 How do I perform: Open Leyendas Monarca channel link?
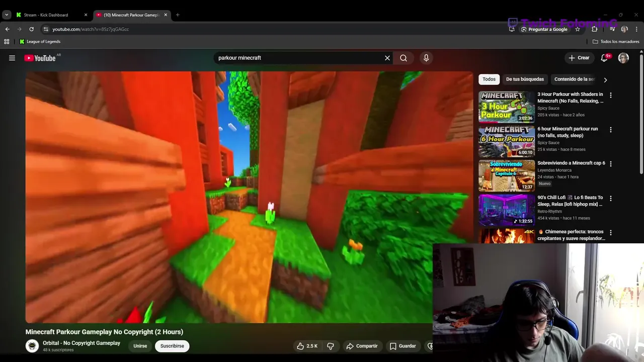pyautogui.click(x=554, y=170)
